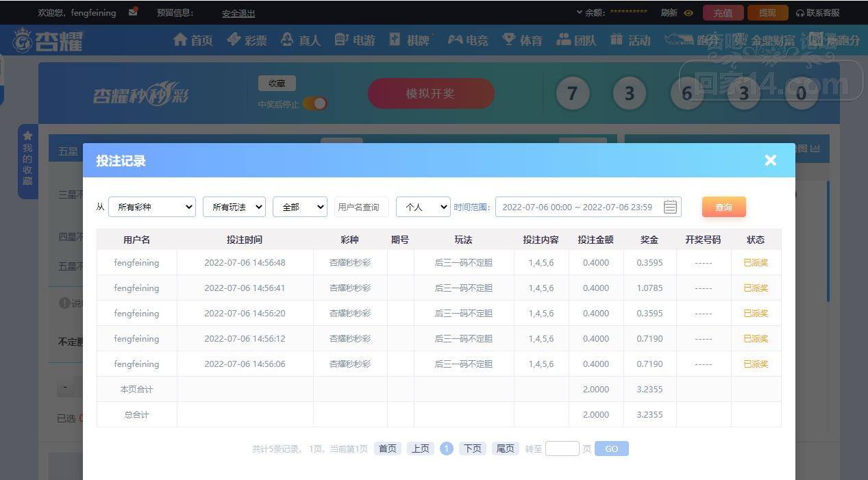Click the customer service headset icon
The image size is (868, 480).
[799, 13]
